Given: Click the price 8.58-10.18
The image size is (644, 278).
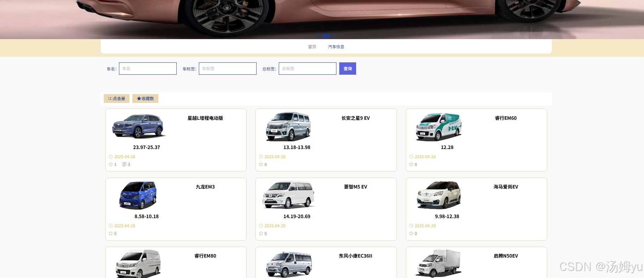Looking at the screenshot, I should 146,216.
